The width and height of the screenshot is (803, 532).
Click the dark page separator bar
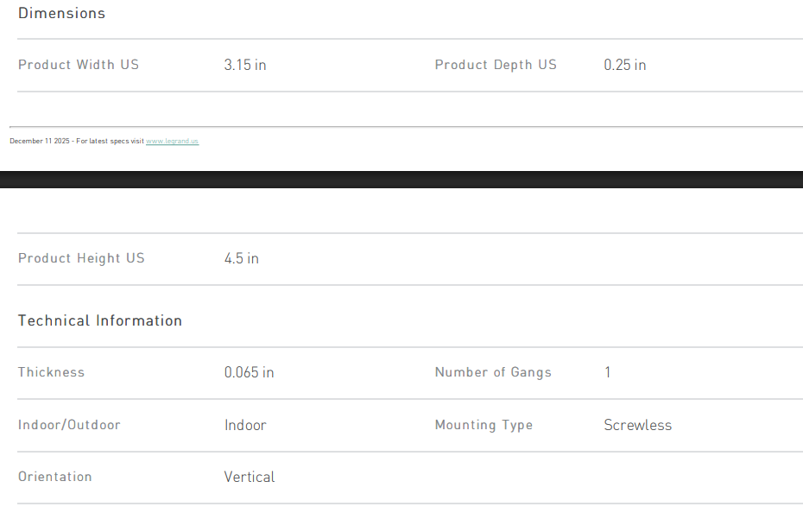click(x=401, y=180)
